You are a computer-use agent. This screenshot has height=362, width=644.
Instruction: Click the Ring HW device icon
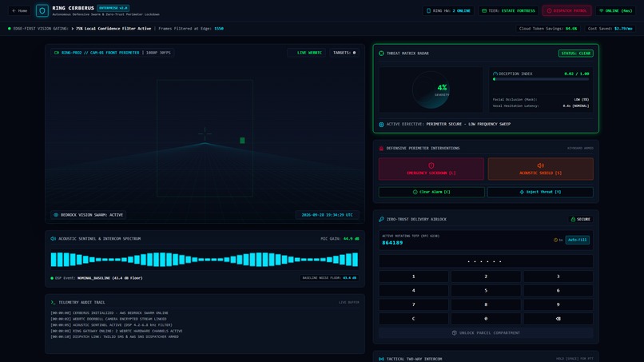tap(428, 10)
